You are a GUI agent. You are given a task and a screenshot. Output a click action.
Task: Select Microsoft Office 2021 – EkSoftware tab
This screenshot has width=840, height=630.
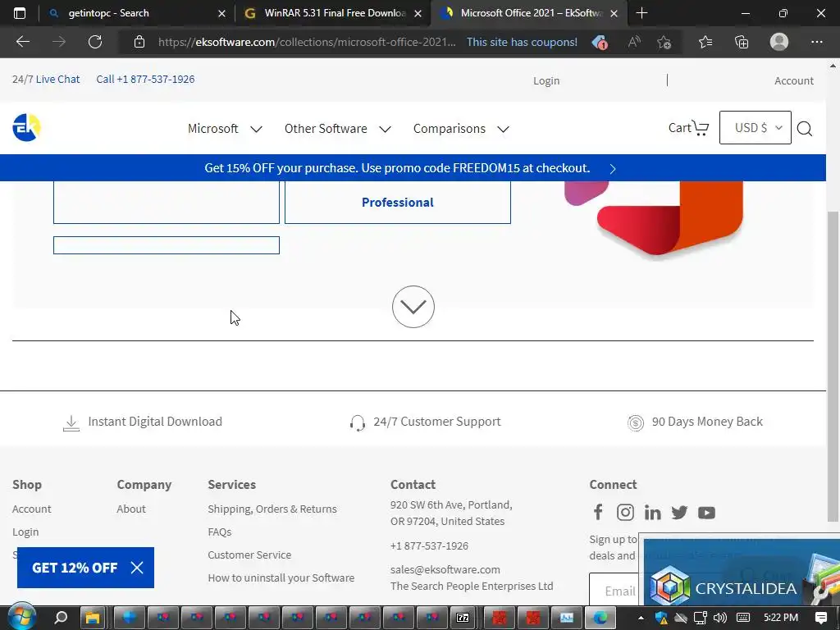[x=531, y=13]
